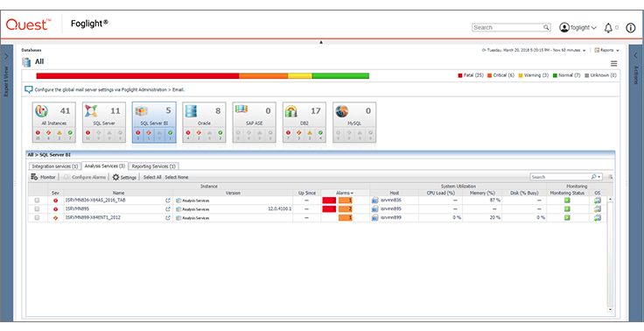Switch to Analysis Services tab
This screenshot has width=644, height=331.
point(105,166)
